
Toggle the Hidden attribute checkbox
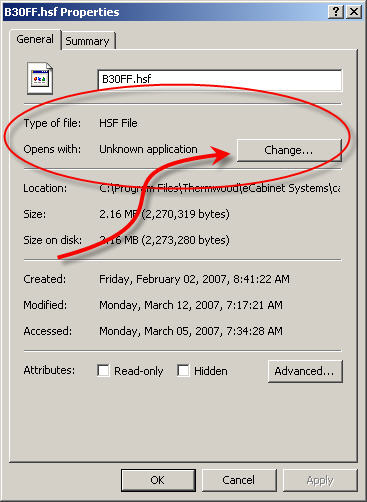(183, 370)
